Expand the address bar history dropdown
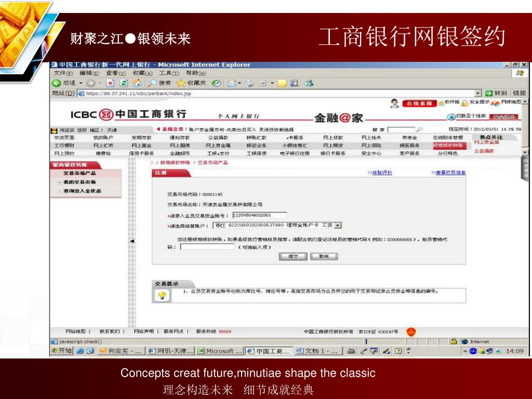This screenshot has width=532, height=399. 478,94
